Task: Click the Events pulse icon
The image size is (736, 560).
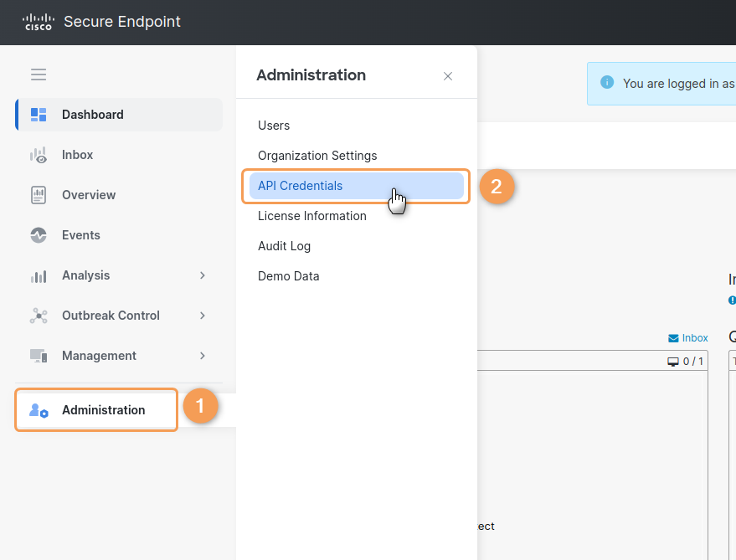Action: [x=39, y=235]
